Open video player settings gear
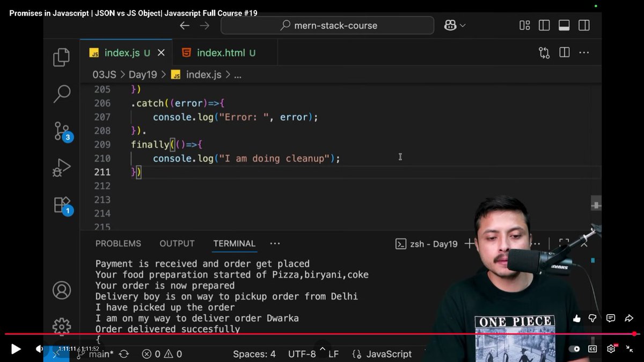 point(611,349)
